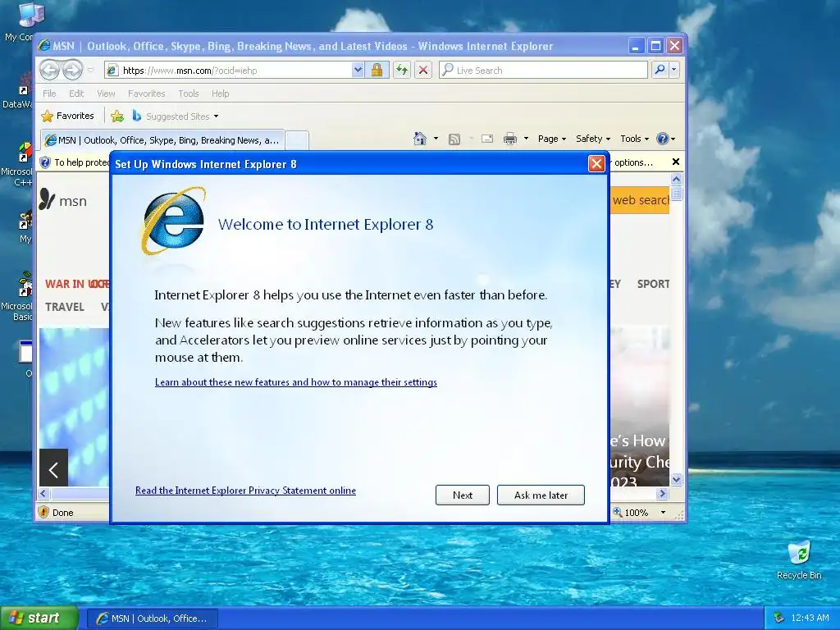The height and width of the screenshot is (630, 840).
Task: Click the previous slide arrow on carousel
Action: coord(53,470)
